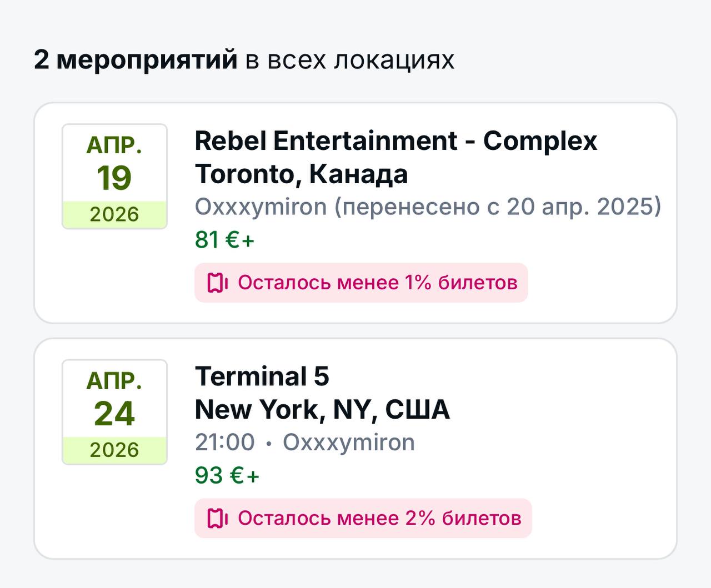This screenshot has width=711, height=588.
Task: Select the 81 € price for Toronto
Action: pos(224,240)
